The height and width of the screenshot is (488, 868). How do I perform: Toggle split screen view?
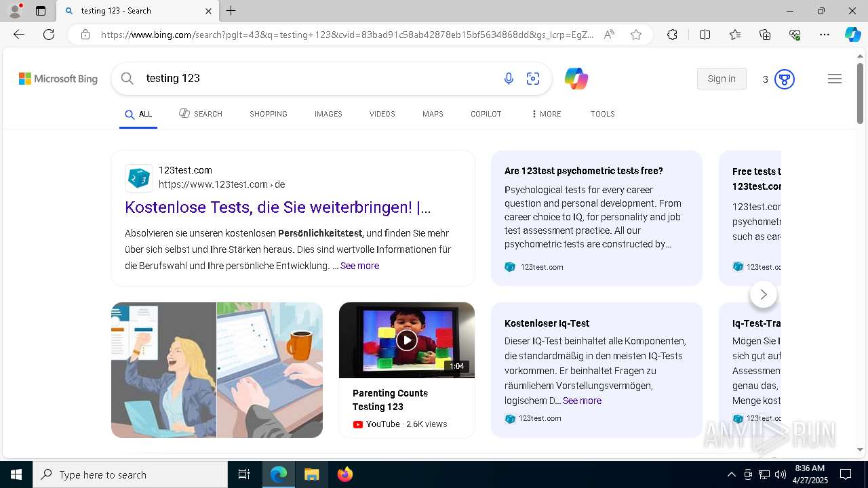point(705,35)
